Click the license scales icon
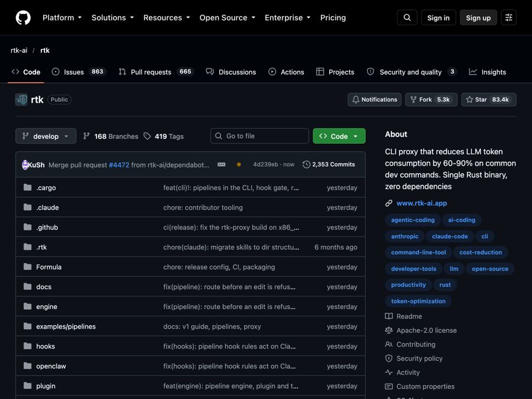 point(389,330)
